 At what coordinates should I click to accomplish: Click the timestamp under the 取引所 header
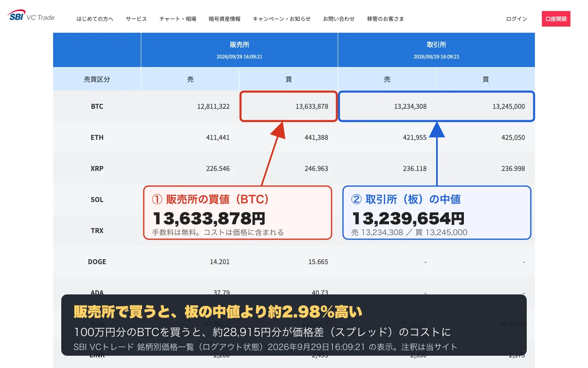point(437,57)
